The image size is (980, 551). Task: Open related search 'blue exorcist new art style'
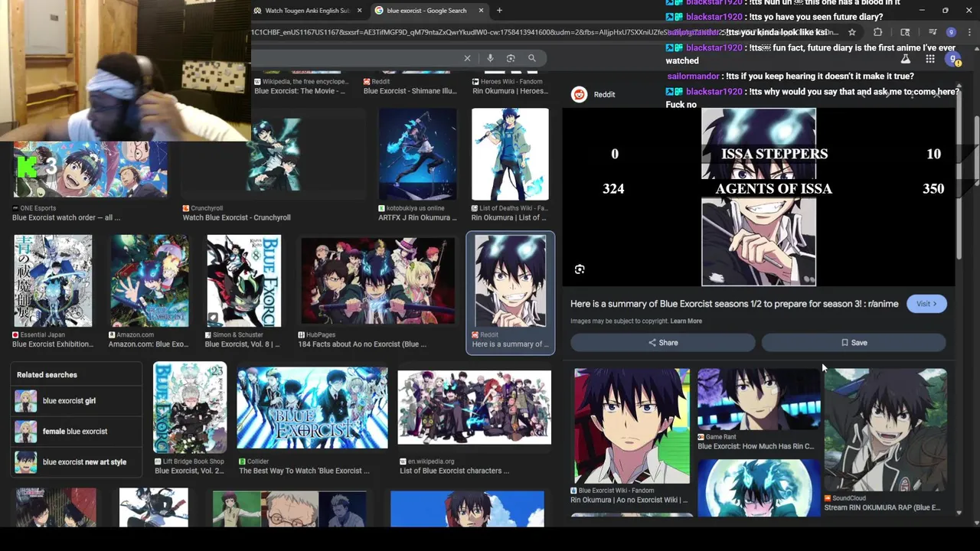(x=76, y=462)
